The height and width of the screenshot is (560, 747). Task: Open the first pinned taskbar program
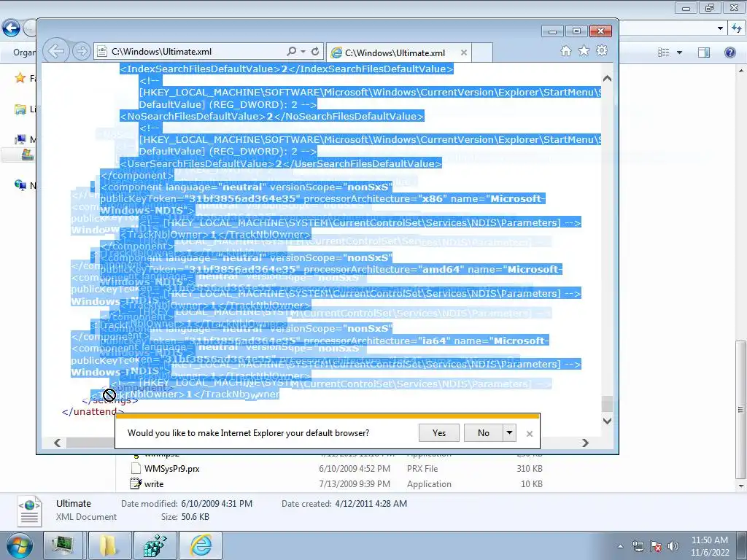63,545
